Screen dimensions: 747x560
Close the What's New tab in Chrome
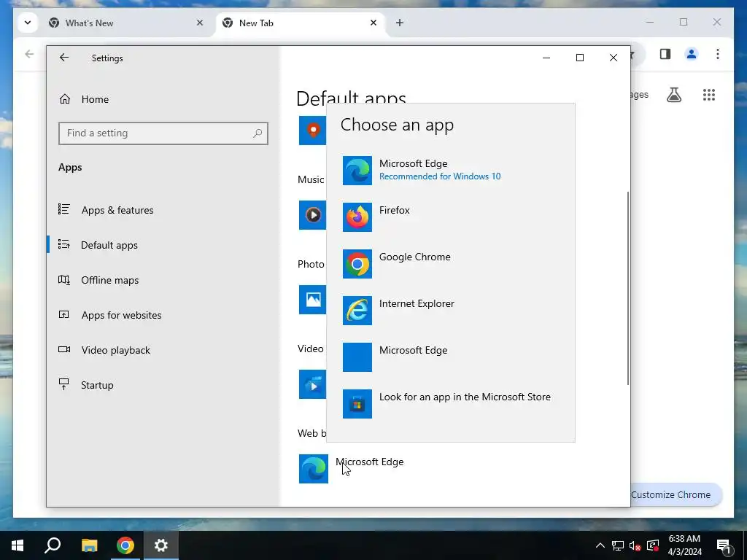pos(200,23)
